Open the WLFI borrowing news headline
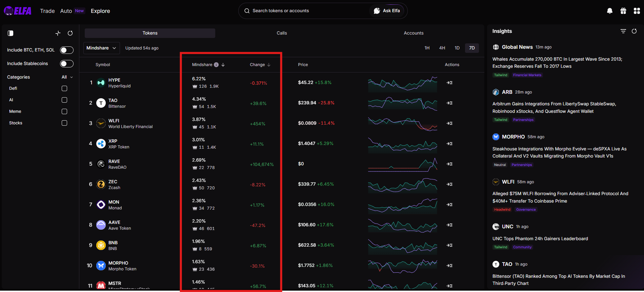 tap(560, 197)
